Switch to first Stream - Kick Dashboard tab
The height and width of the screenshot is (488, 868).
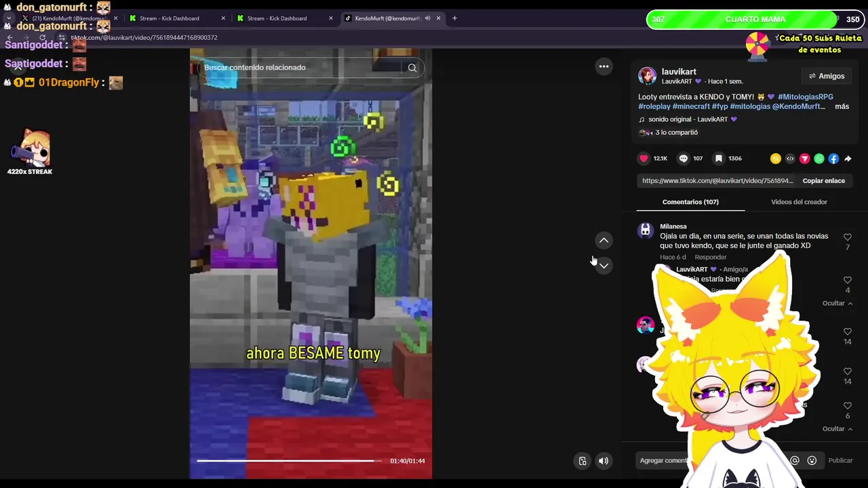click(176, 18)
